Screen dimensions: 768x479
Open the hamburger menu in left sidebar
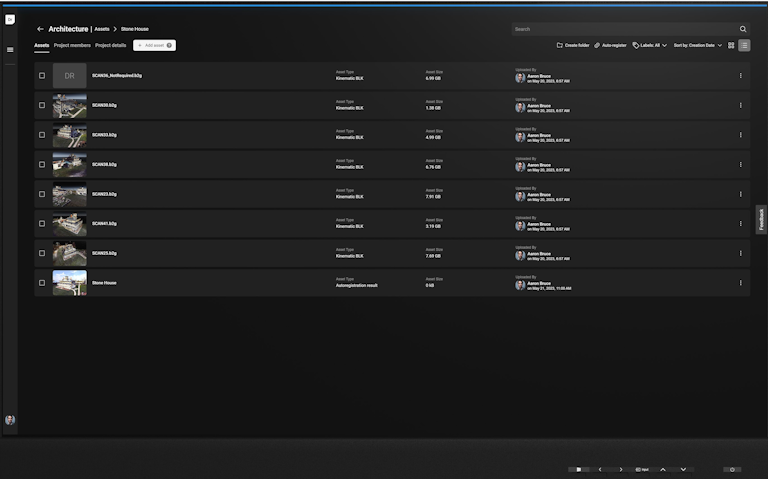coord(10,49)
